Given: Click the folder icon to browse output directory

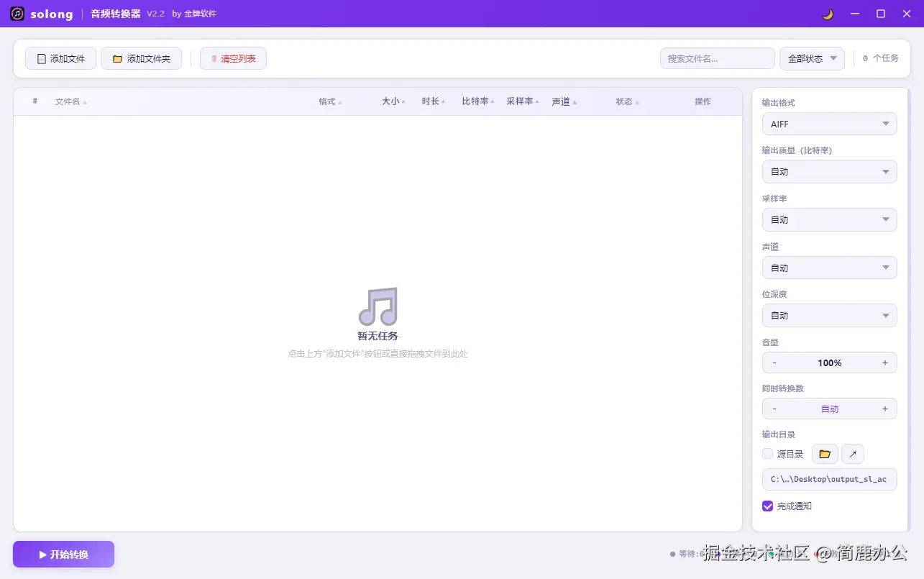Looking at the screenshot, I should 824,454.
